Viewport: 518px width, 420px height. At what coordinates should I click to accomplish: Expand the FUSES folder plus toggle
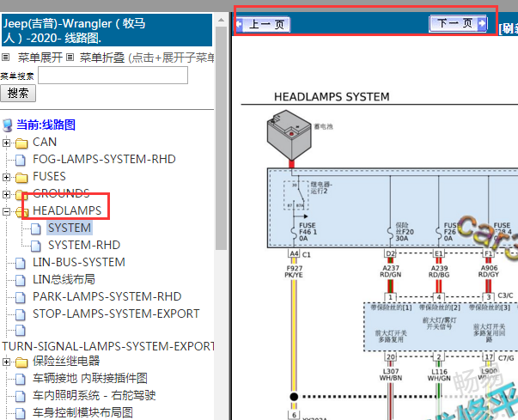(x=6, y=177)
